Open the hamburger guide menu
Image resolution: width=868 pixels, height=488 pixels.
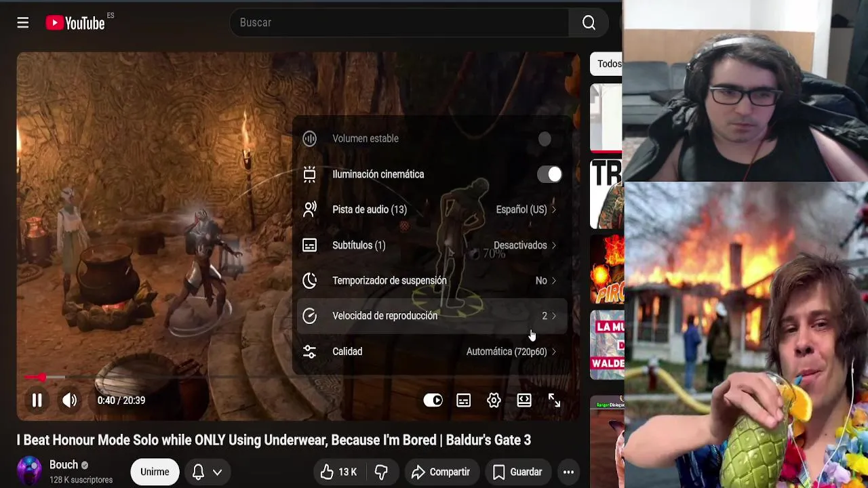coord(22,23)
